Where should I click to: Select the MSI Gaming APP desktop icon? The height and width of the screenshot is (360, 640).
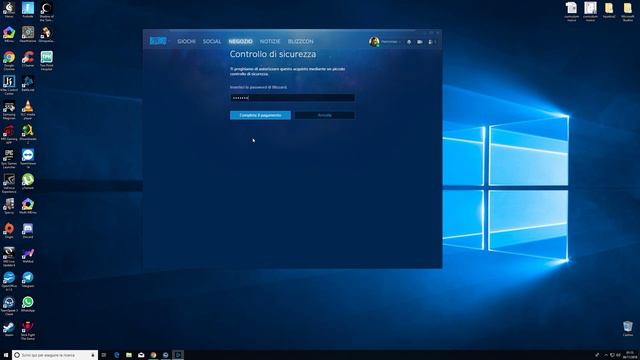pyautogui.click(x=9, y=134)
